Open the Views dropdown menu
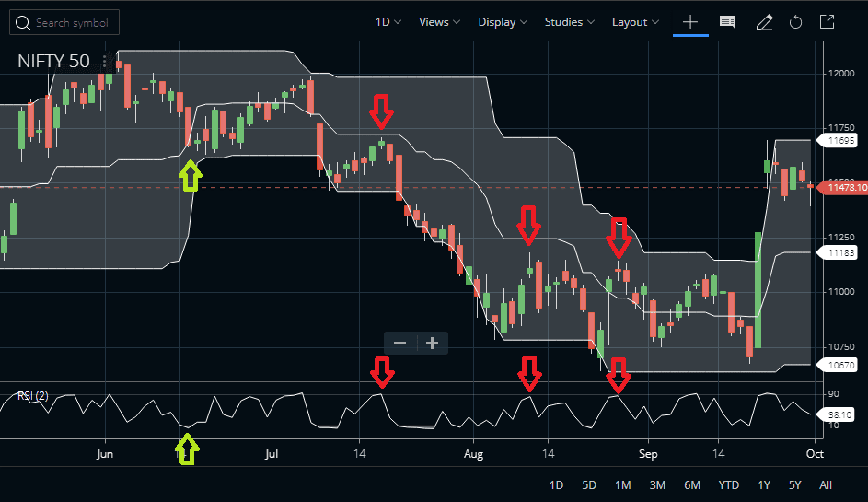The height and width of the screenshot is (502, 868). pos(440,22)
